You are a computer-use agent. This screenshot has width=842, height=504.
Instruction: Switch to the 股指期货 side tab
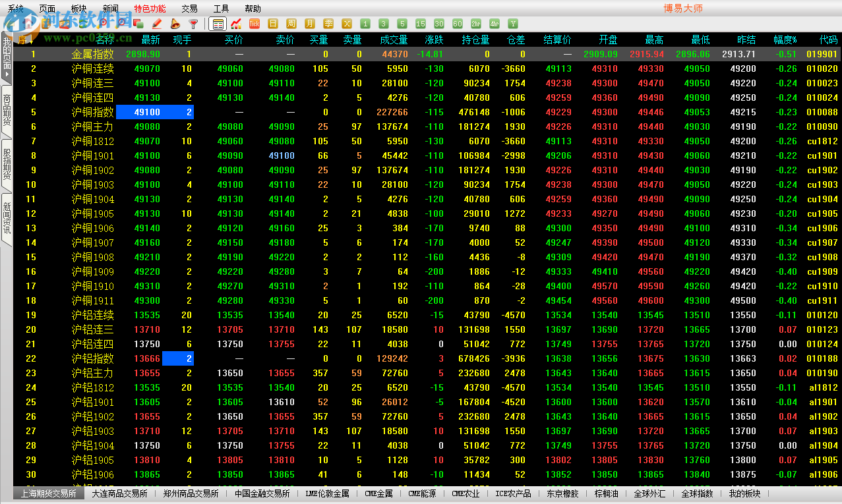click(7, 165)
